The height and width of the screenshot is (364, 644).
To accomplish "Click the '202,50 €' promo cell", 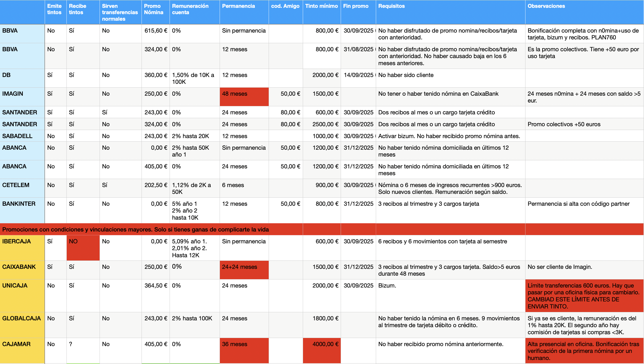I will [x=155, y=188].
